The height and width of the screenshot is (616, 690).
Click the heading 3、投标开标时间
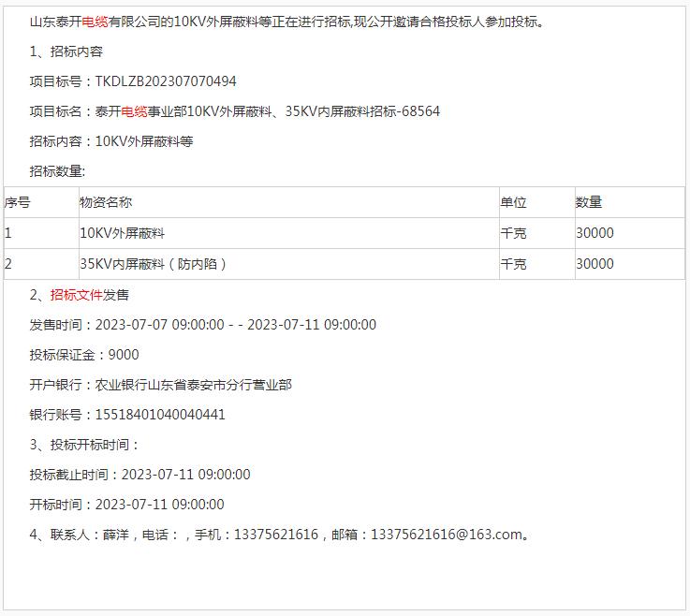(x=84, y=445)
